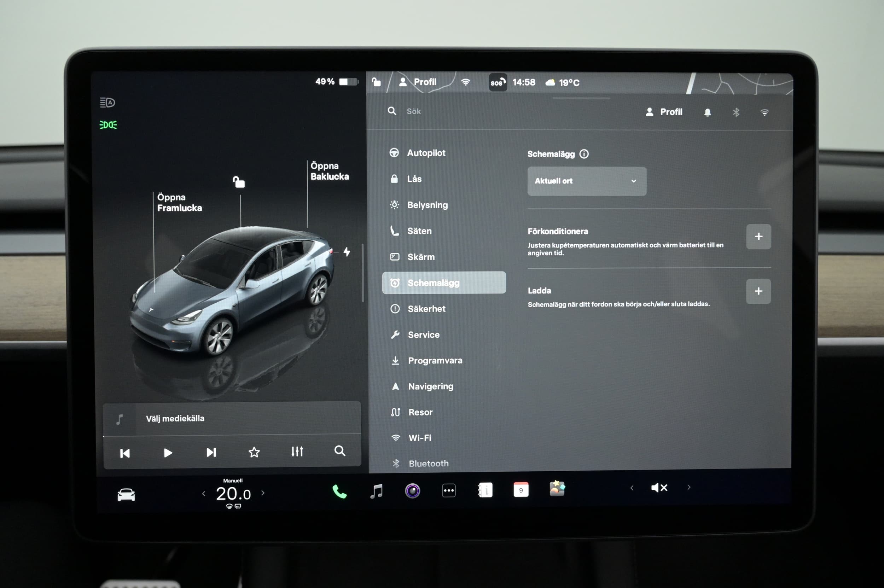Viewport: 884px width, 588px height.
Task: Open the calendar app icon
Action: point(521,490)
